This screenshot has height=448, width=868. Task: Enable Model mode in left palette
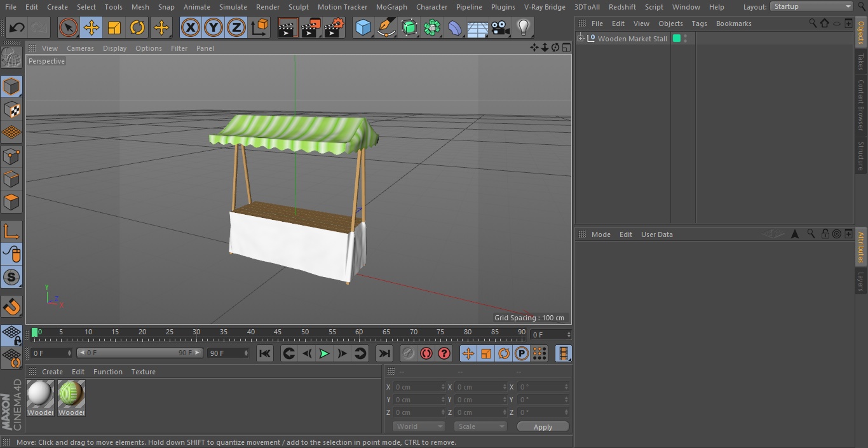tap(11, 86)
